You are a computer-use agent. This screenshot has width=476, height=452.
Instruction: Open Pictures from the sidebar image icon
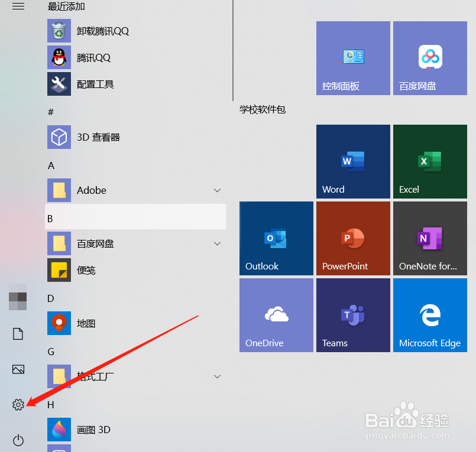tap(18, 369)
